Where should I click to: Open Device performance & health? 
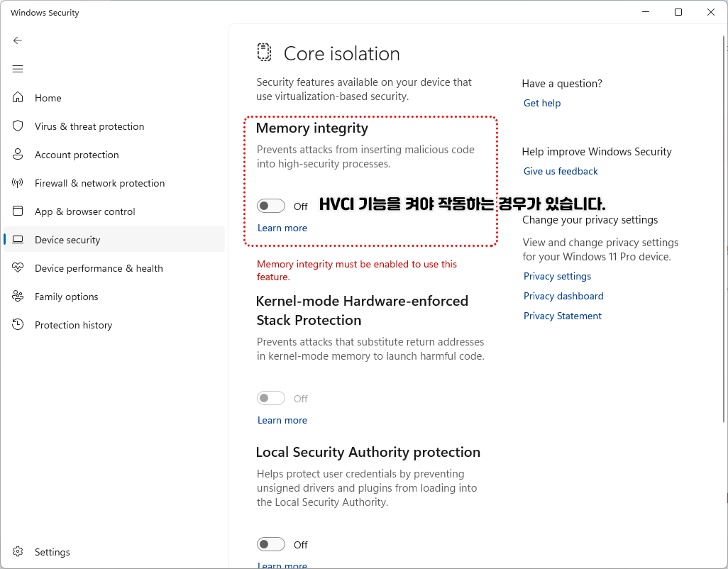[114, 268]
